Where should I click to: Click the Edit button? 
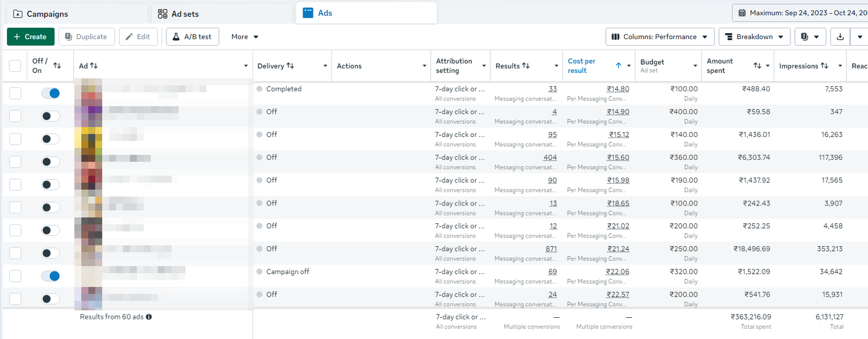(138, 36)
